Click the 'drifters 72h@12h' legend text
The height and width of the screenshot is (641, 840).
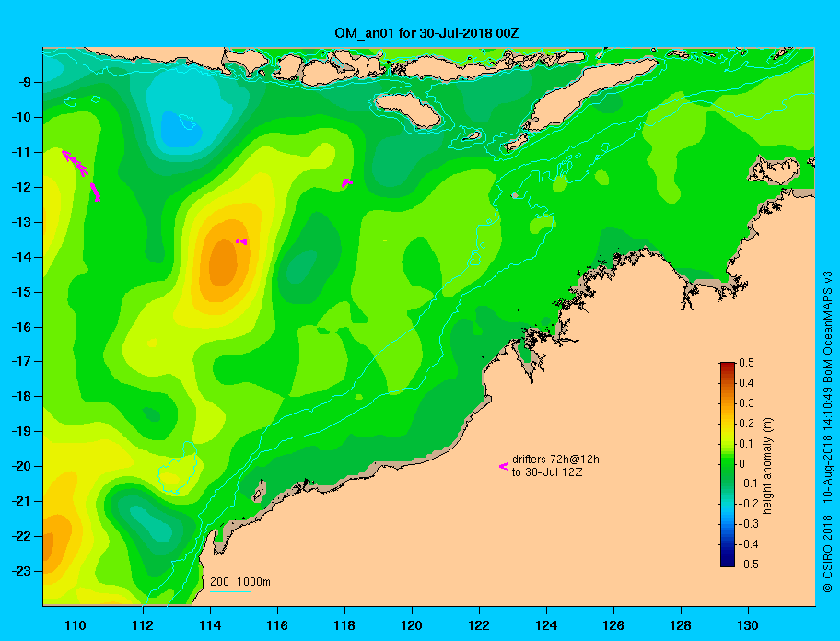[x=555, y=460]
